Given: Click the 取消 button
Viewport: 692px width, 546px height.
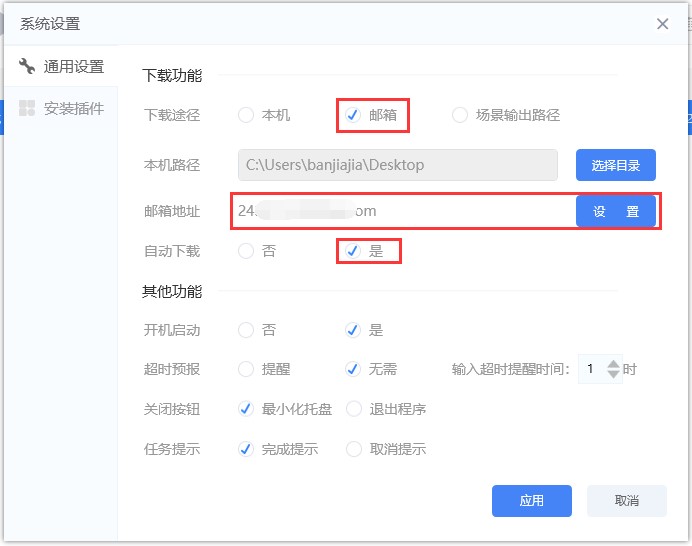Looking at the screenshot, I should click(x=627, y=501).
